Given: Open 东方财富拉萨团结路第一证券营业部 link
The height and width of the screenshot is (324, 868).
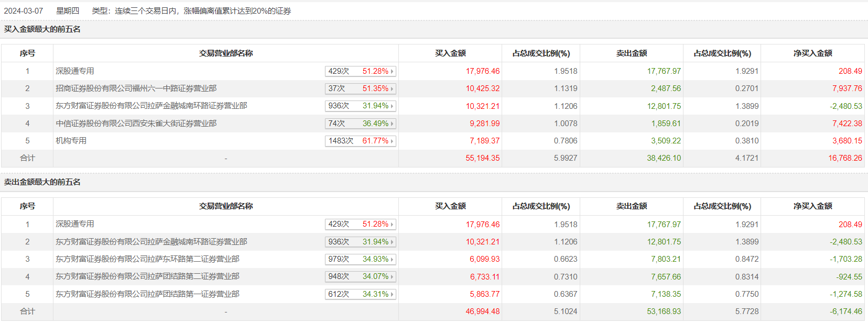Looking at the screenshot, I should 147,294.
